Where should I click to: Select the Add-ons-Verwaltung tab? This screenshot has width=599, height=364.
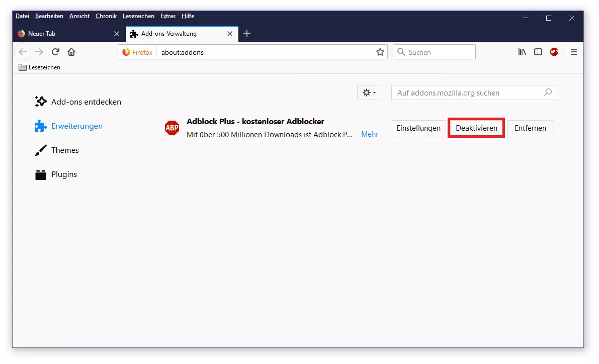tap(182, 34)
